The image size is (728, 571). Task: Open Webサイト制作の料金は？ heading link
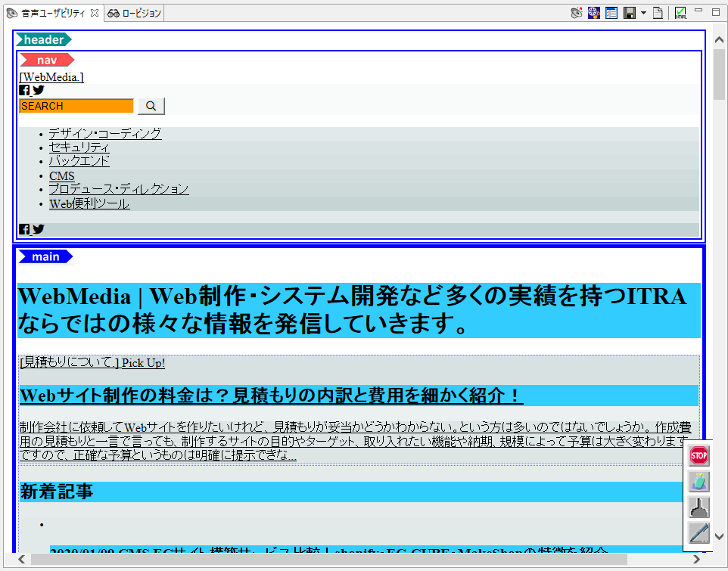pyautogui.click(x=272, y=396)
